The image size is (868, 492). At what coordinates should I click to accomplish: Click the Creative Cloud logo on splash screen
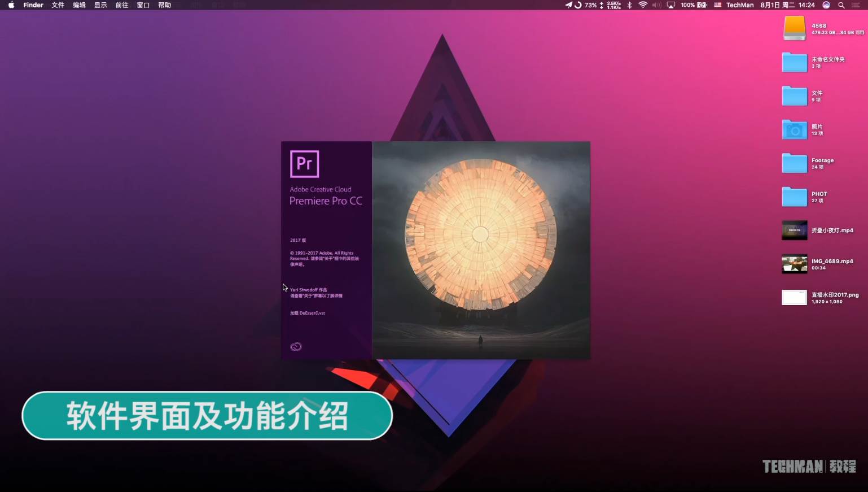click(x=296, y=347)
